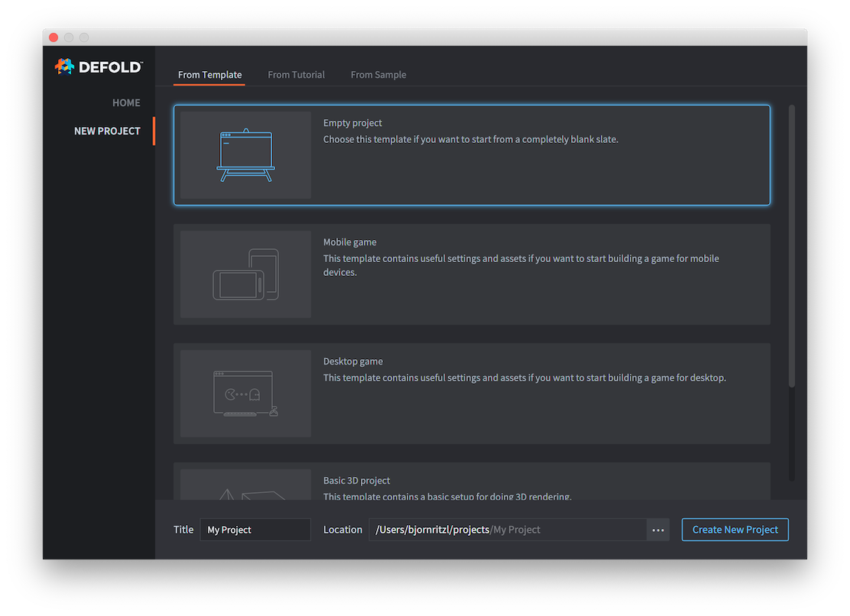
Task: Select NEW PROJECT in the sidebar
Action: 107,131
